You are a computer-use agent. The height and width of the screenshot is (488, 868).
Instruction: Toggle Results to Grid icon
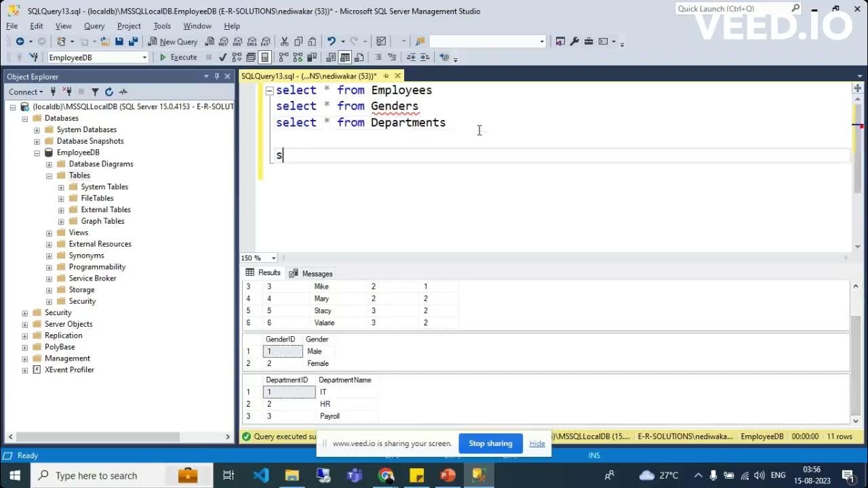click(x=345, y=58)
